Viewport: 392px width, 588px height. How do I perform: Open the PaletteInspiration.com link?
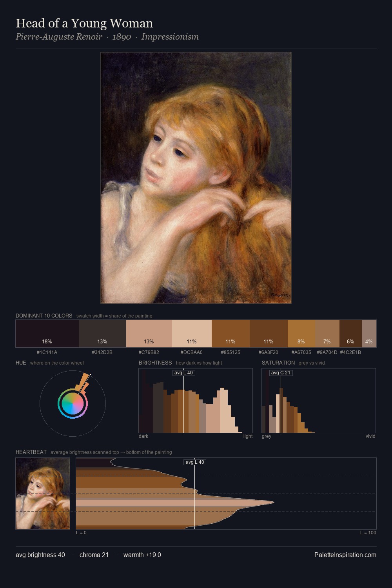point(345,555)
